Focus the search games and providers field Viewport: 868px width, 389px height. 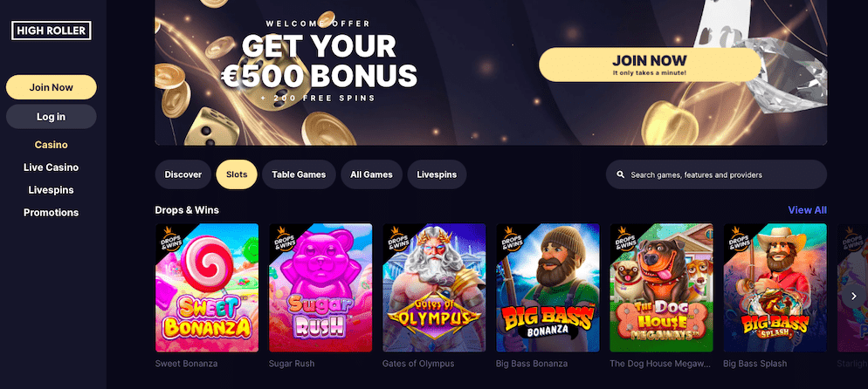click(716, 174)
